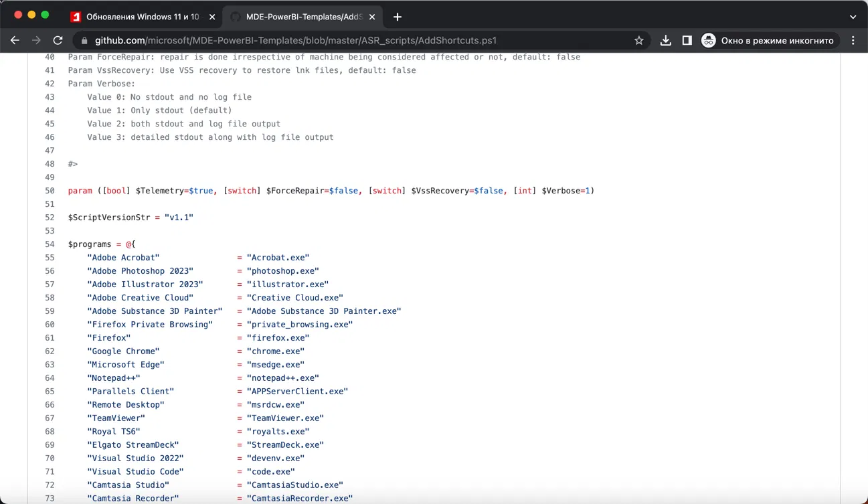Click line number 54

[50, 244]
